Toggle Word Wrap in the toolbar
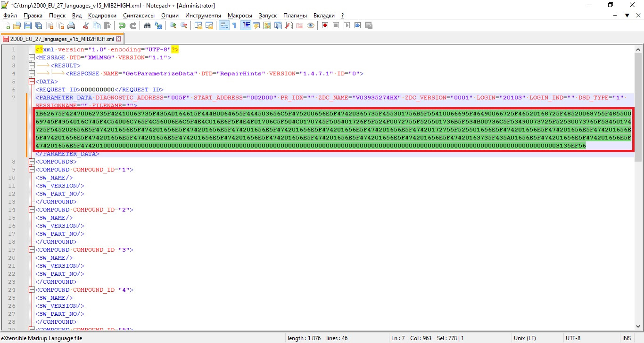The height and width of the screenshot is (343, 644). [x=224, y=25]
